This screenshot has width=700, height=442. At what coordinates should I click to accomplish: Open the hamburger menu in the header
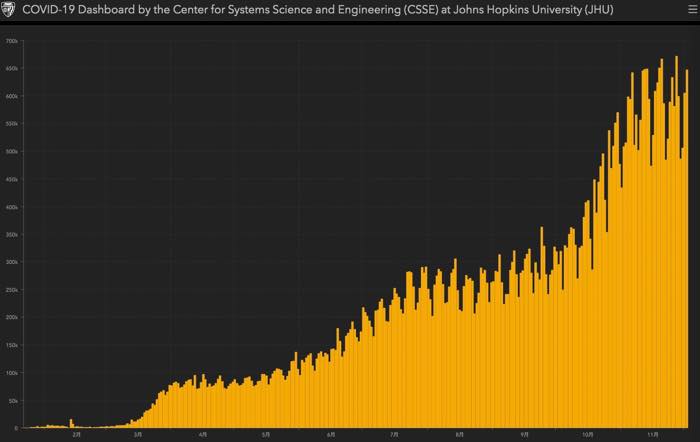point(692,9)
